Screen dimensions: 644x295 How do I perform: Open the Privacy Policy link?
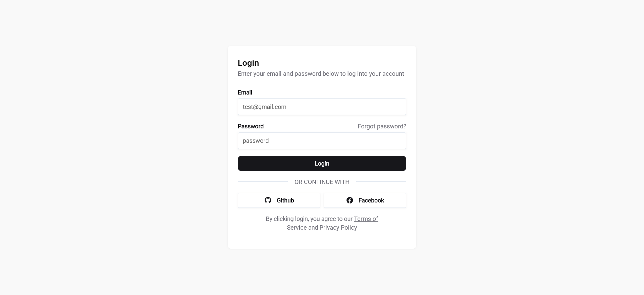(x=338, y=228)
